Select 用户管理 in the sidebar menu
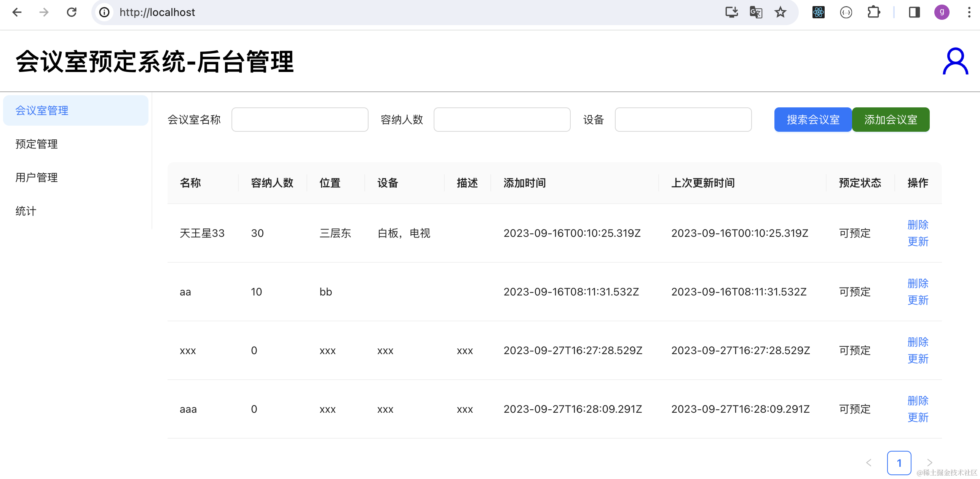This screenshot has width=980, height=479. coord(37,177)
